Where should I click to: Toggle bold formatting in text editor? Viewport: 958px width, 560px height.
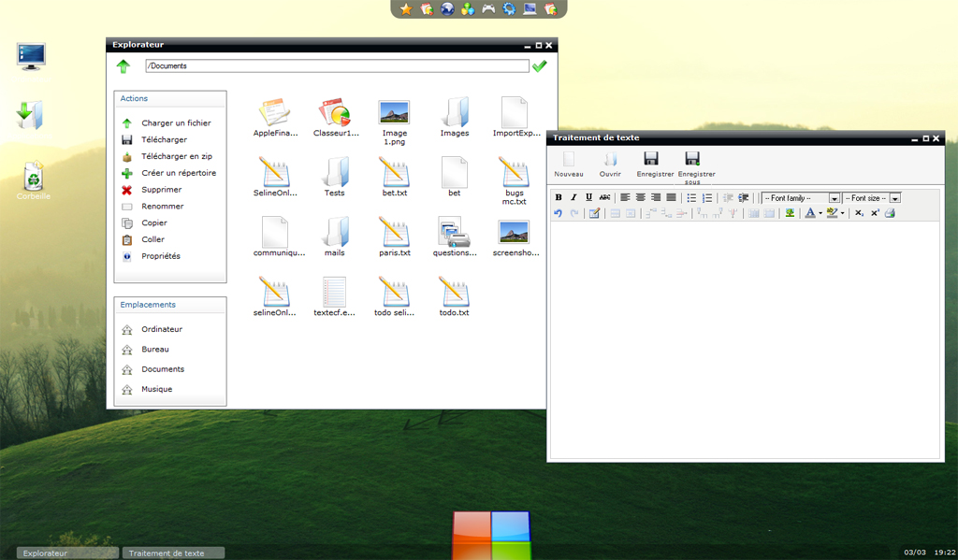point(558,198)
